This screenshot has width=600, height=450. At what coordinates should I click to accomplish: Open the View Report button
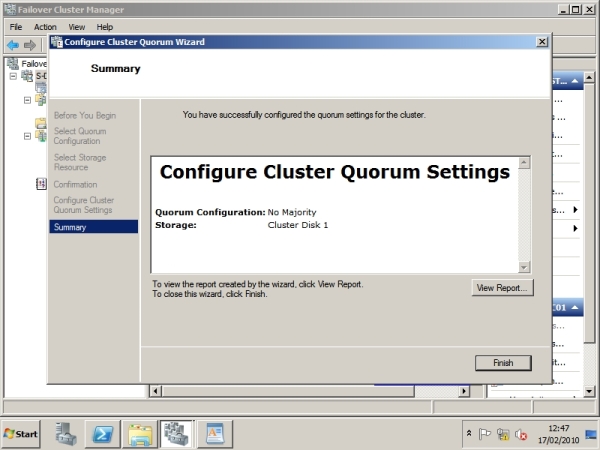point(502,288)
